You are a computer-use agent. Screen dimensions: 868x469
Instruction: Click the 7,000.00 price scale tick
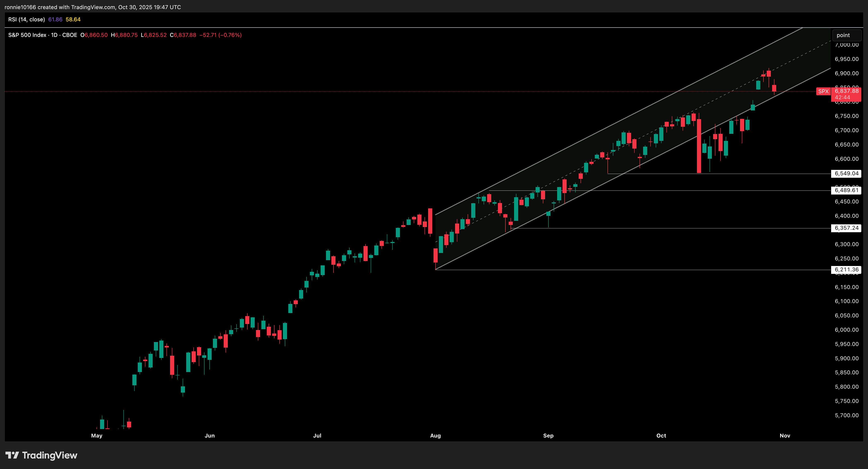(x=846, y=45)
